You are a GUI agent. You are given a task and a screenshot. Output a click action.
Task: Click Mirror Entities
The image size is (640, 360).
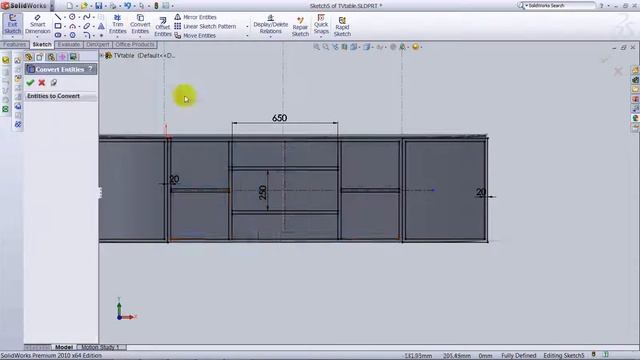(x=196, y=17)
